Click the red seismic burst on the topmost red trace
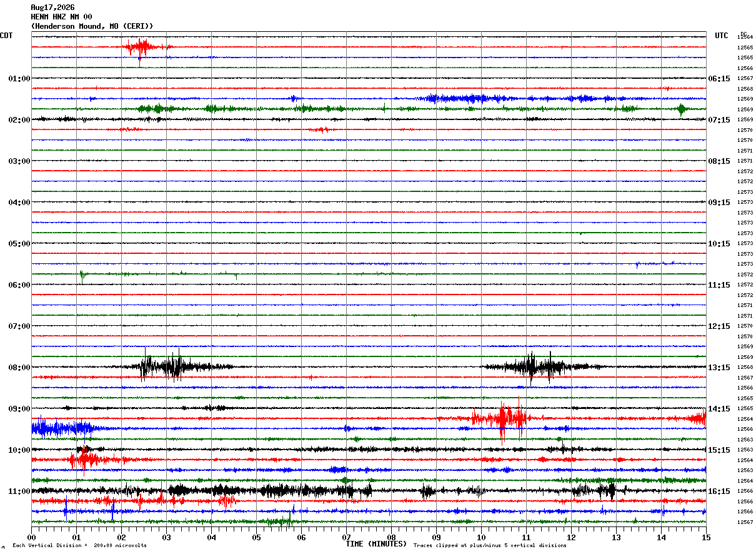This screenshot has height=554, width=756. coord(142,47)
